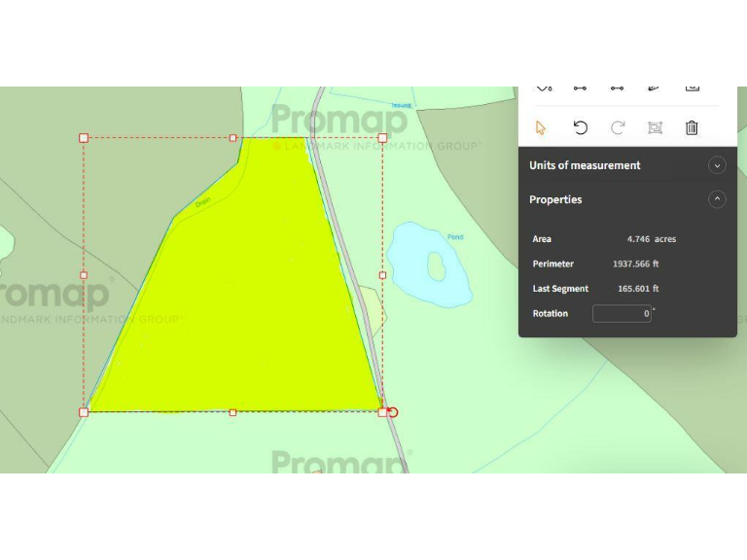
Task: Click the top-right selection resize handle
Action: point(382,138)
